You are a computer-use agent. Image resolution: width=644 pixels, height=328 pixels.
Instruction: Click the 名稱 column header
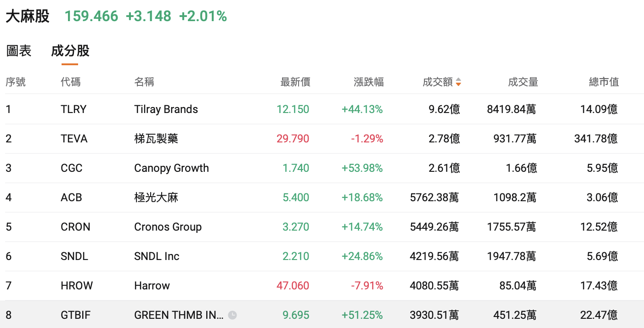point(144,82)
